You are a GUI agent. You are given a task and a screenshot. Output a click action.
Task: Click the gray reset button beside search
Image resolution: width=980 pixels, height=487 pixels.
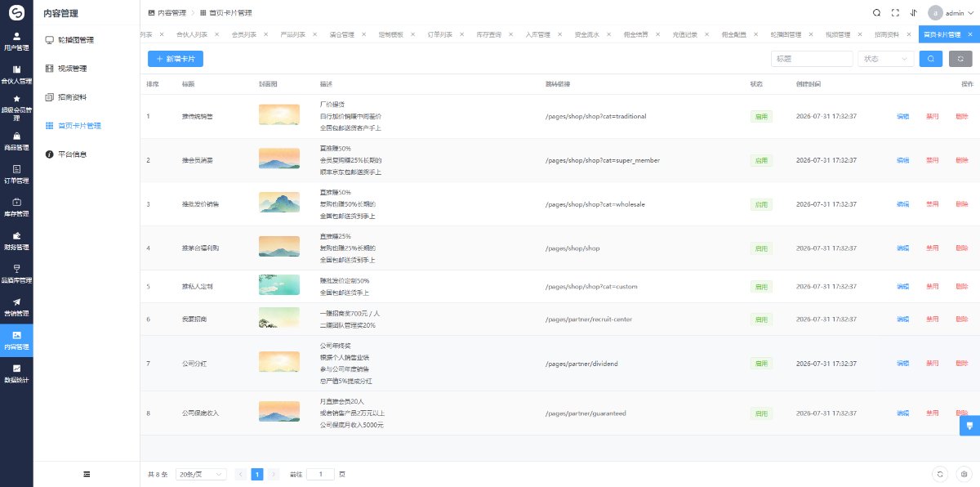click(960, 59)
